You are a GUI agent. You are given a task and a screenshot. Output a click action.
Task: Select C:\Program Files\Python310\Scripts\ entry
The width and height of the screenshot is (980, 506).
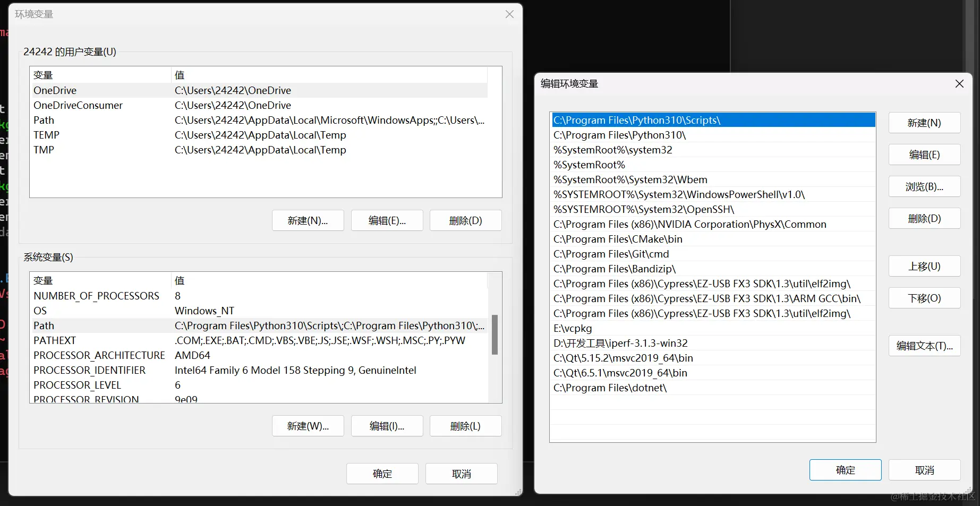click(713, 120)
